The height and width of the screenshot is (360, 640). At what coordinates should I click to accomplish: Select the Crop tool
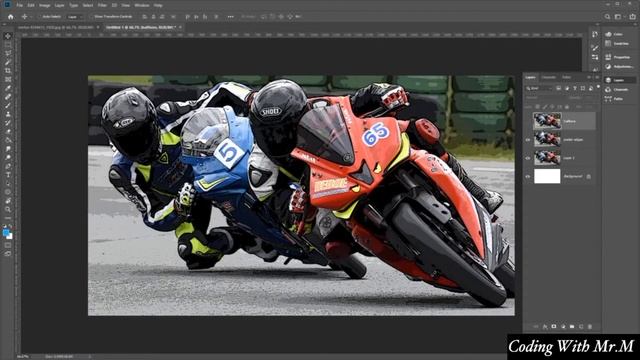[8, 71]
